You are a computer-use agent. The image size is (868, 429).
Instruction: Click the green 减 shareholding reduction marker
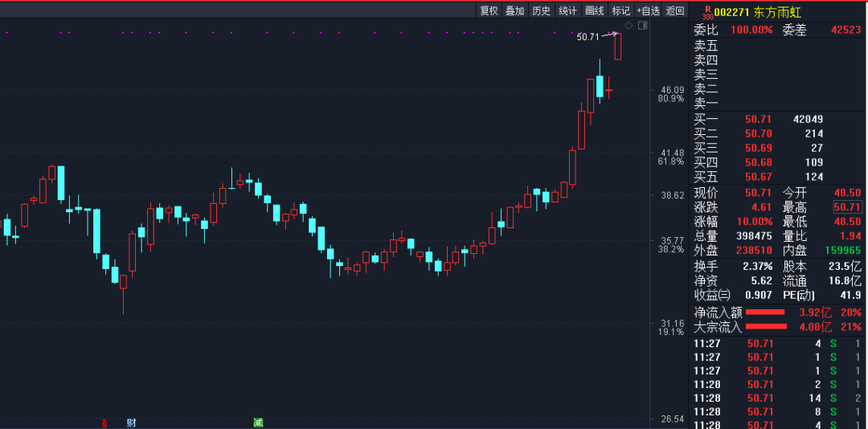pyautogui.click(x=258, y=423)
